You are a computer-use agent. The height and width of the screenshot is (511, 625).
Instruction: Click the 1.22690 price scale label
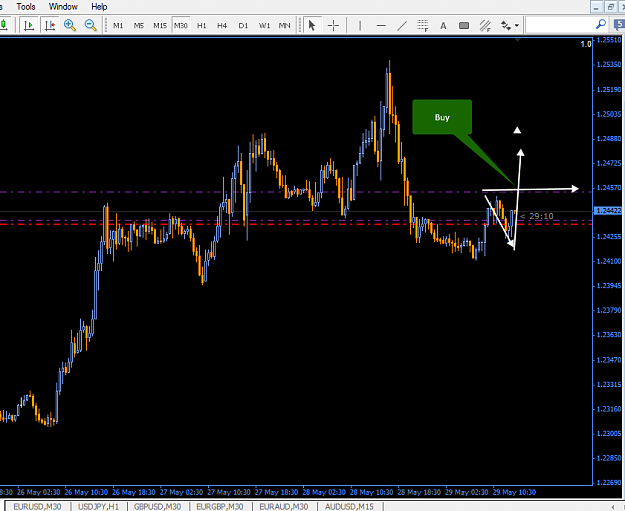609,483
